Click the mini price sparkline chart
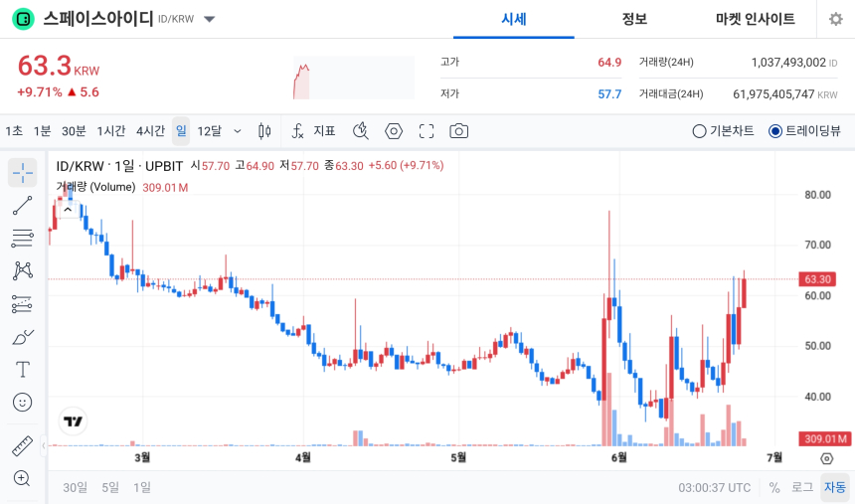Screen dimensions: 855x504 point(354,78)
